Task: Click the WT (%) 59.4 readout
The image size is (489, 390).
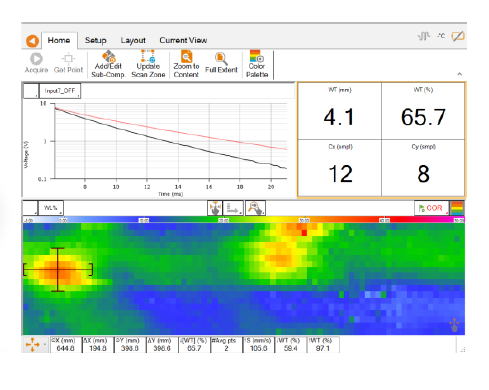Action: [x=290, y=344]
